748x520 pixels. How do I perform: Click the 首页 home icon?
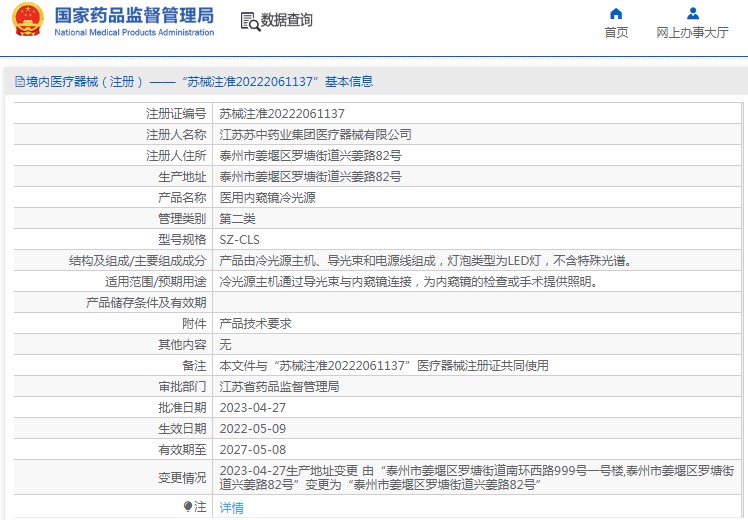coord(616,13)
